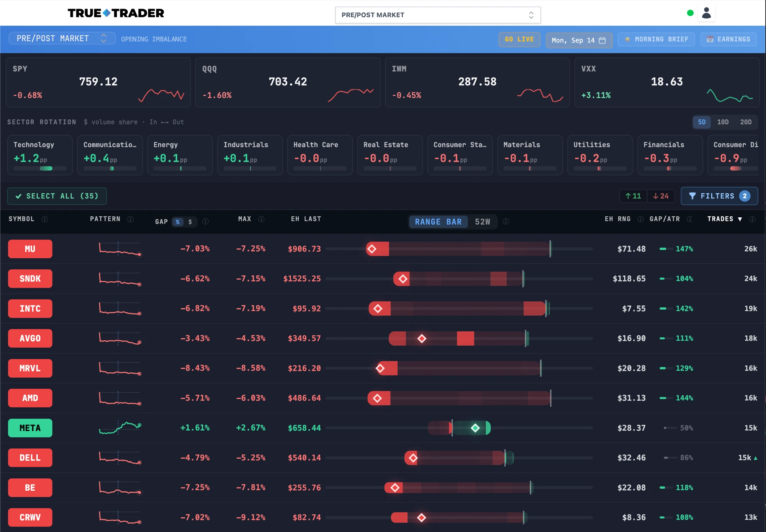The image size is (766, 532).
Task: Click the META pattern sparkline
Action: point(120,428)
